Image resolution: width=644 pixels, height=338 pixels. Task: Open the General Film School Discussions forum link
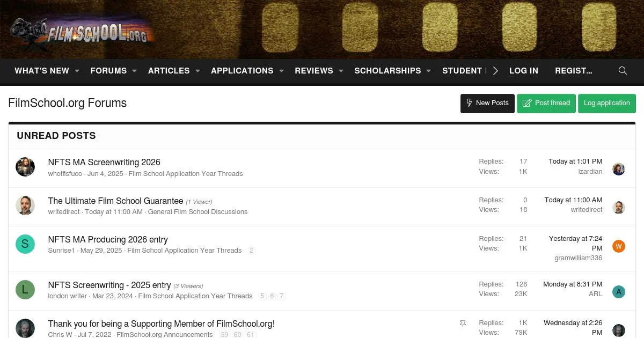(x=197, y=212)
